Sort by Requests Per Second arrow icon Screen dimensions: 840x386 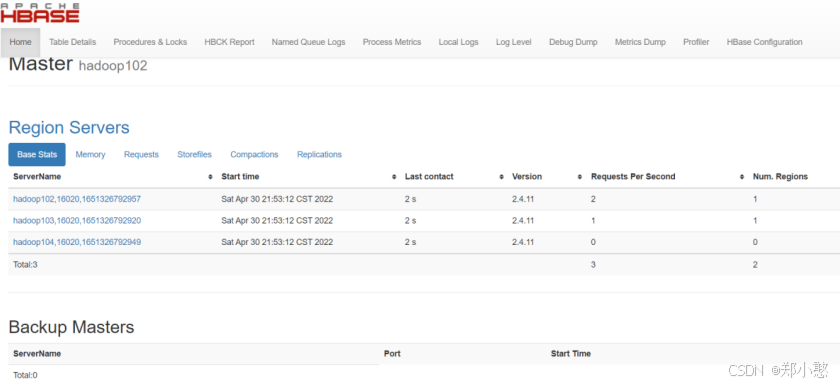(742, 177)
